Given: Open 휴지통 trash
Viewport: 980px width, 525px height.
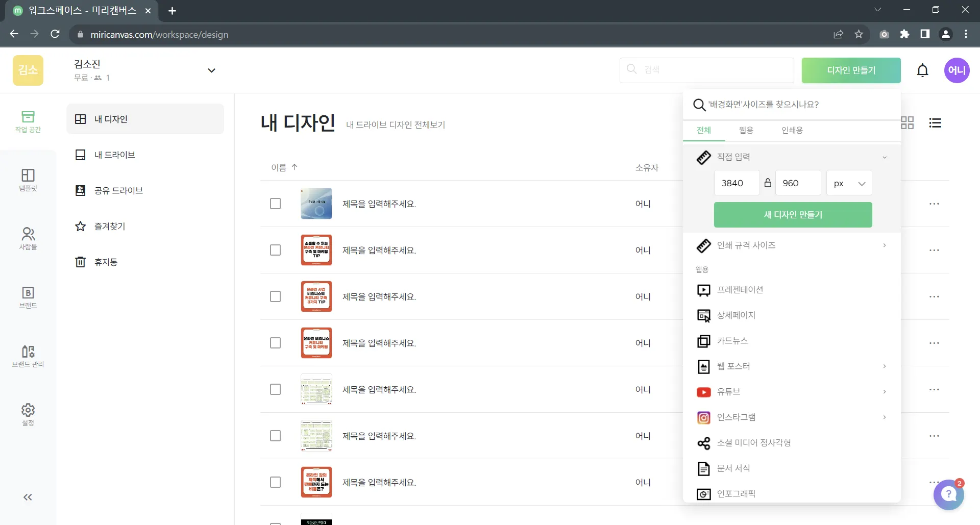Looking at the screenshot, I should (x=145, y=262).
